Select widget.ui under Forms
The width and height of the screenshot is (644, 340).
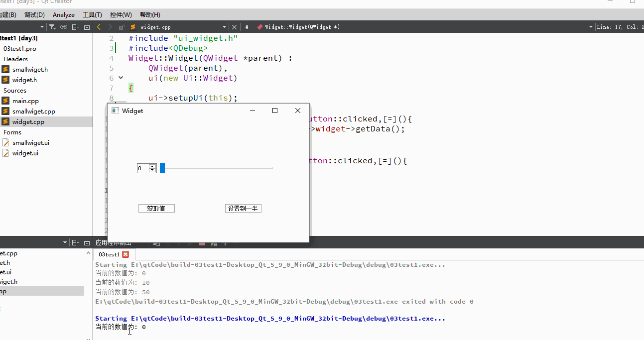point(25,153)
